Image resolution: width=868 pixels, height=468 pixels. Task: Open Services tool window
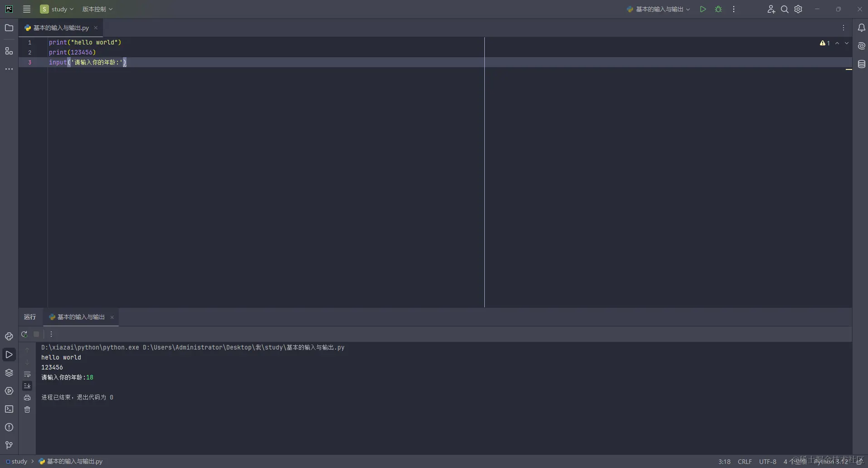coord(9,391)
